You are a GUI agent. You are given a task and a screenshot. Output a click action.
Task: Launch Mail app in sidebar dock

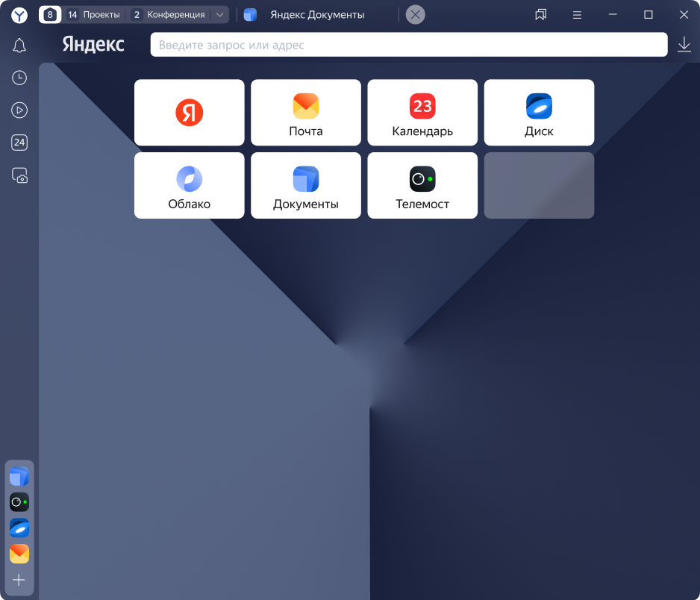(x=19, y=554)
